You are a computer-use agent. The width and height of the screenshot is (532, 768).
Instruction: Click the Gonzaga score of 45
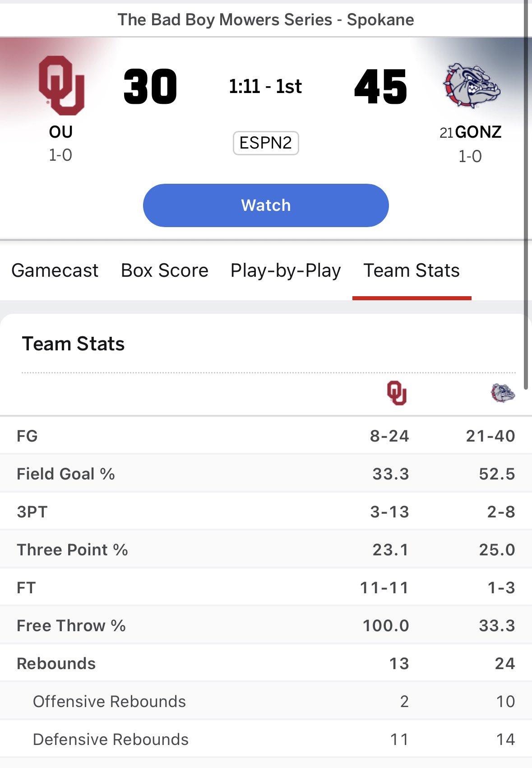381,87
